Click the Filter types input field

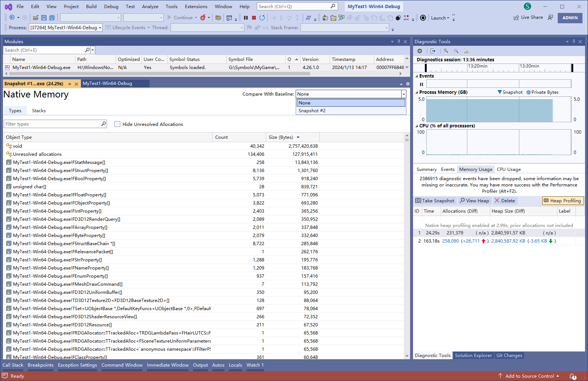(x=52, y=124)
